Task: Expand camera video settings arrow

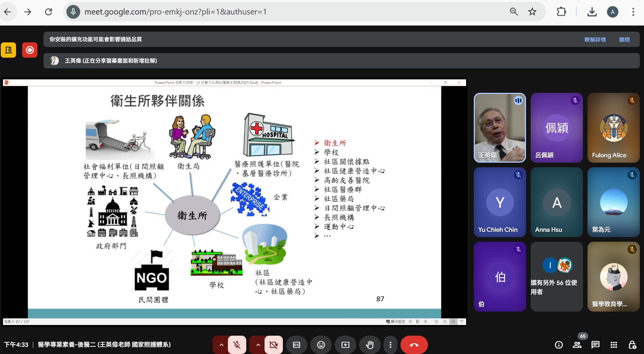Action: tap(258, 345)
